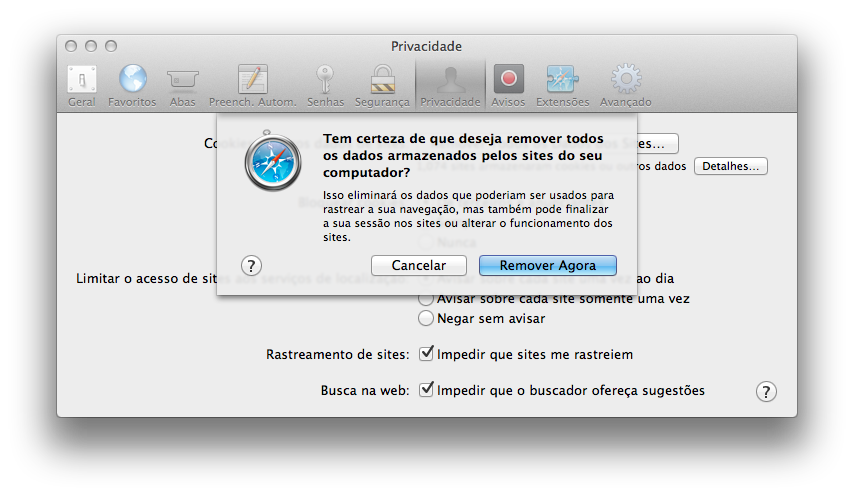This screenshot has width=854, height=496.
Task: Select 'Avisar sobre cada site somente uma vez'
Action: (427, 299)
